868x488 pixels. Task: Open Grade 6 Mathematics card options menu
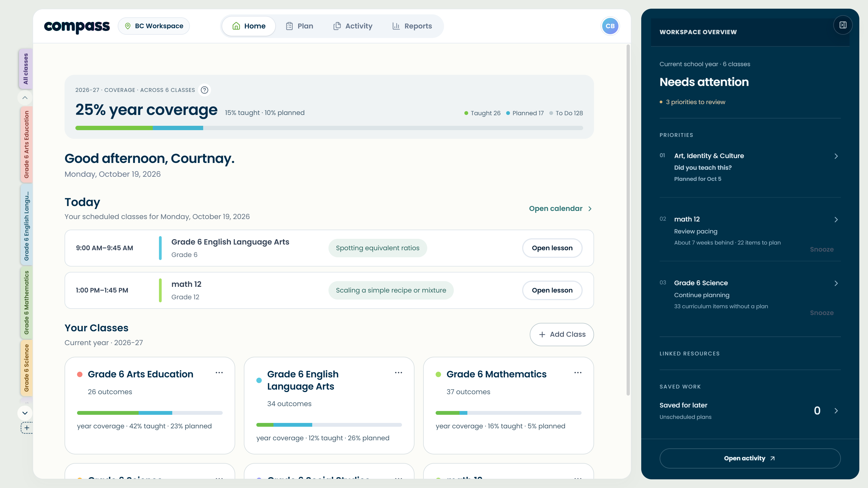578,373
